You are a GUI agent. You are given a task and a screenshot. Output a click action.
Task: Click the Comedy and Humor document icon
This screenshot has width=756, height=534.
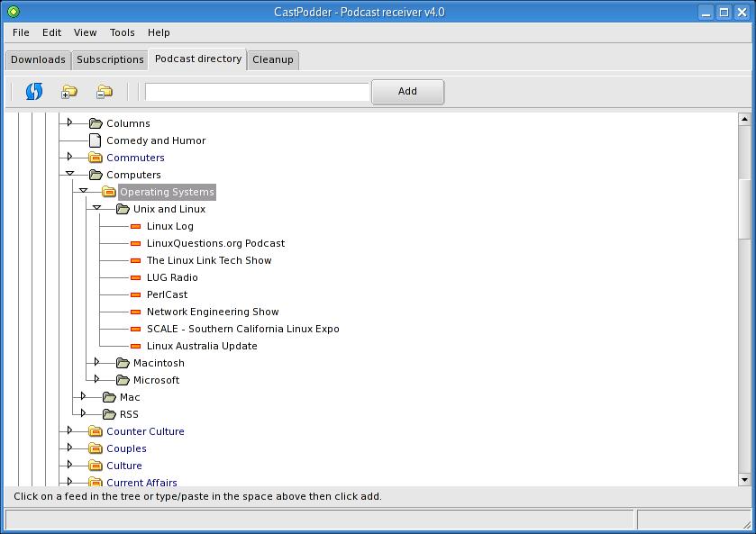point(96,140)
